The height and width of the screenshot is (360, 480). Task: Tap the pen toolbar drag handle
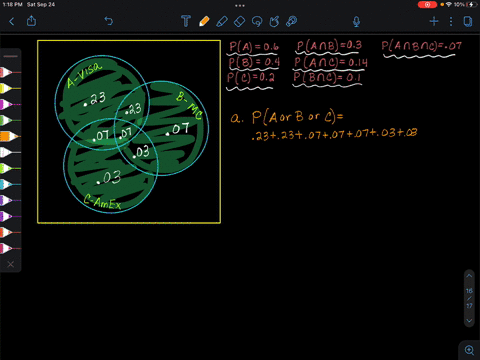[11, 56]
